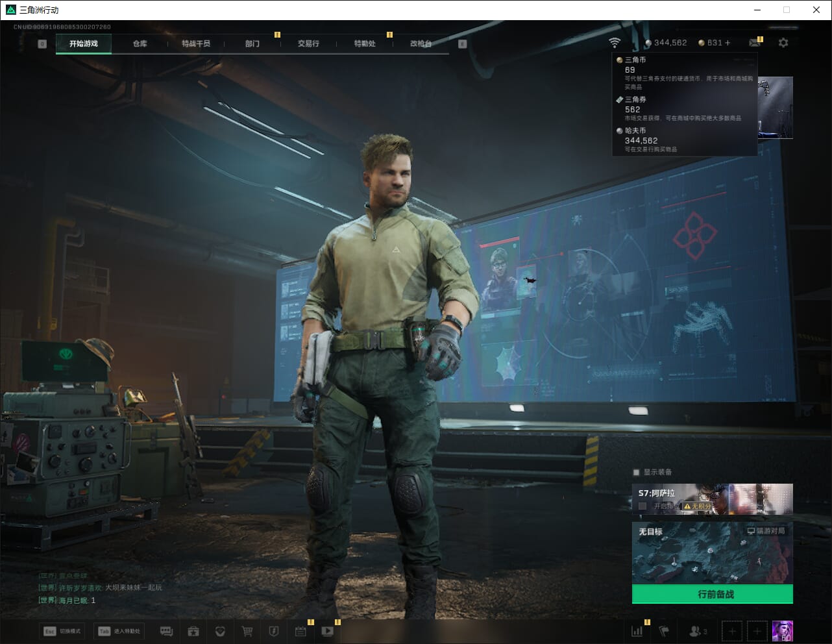Open the chat bubble icon
The image size is (832, 644).
pyautogui.click(x=166, y=631)
